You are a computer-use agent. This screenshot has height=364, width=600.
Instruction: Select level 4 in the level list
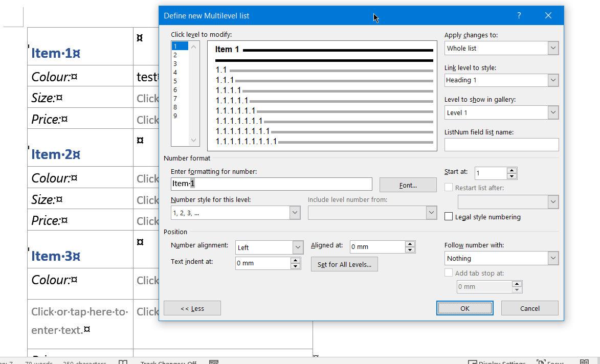coord(175,72)
